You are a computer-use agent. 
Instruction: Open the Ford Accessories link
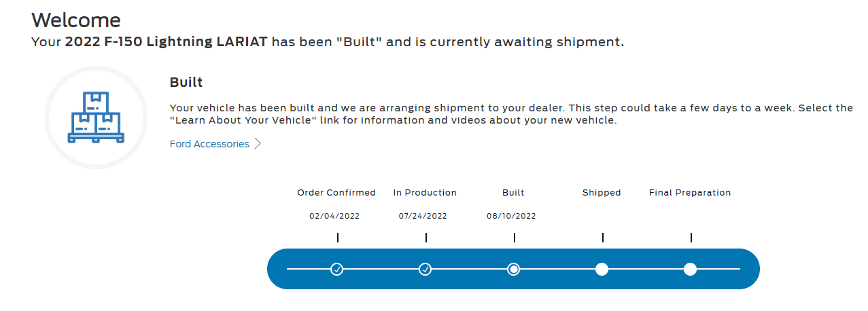tap(209, 144)
